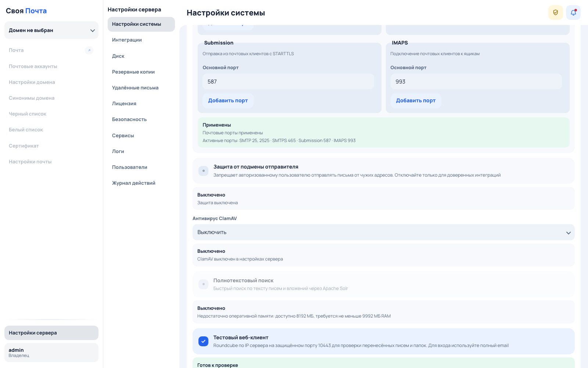Open Настройки сервера in left sidebar
The image size is (588, 368).
pyautogui.click(x=51, y=333)
